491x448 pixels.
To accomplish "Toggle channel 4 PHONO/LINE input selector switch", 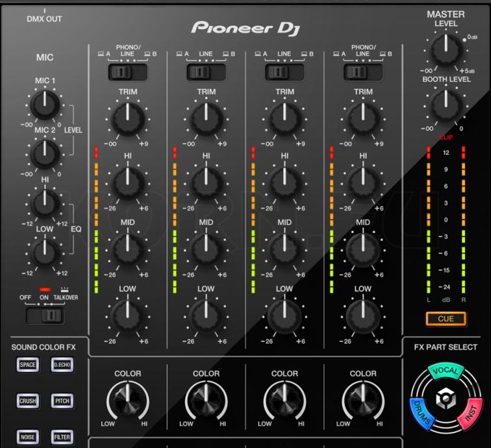I will click(363, 72).
